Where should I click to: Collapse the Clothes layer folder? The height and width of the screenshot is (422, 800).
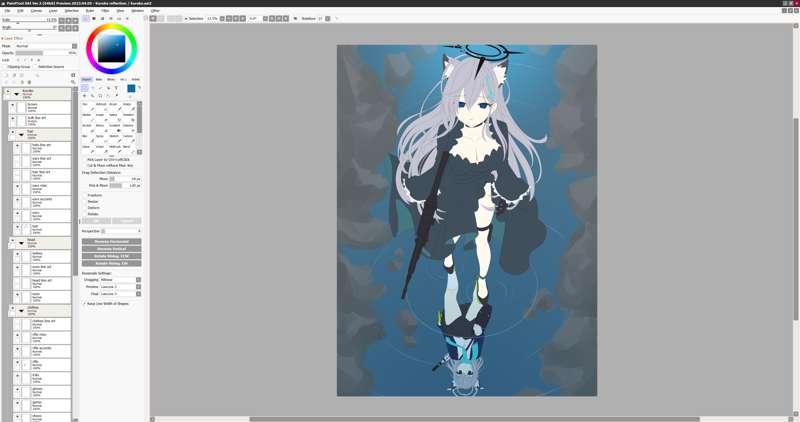pos(21,311)
